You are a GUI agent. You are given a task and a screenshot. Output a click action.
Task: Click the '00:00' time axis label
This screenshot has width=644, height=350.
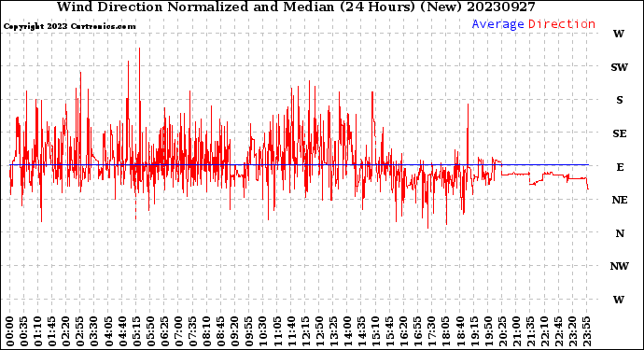[x=10, y=331]
